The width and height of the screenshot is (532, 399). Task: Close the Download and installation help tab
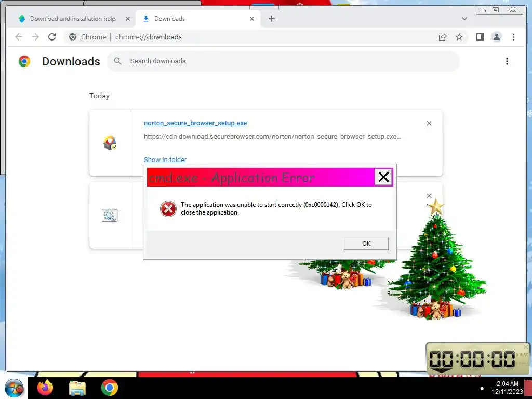pyautogui.click(x=128, y=19)
